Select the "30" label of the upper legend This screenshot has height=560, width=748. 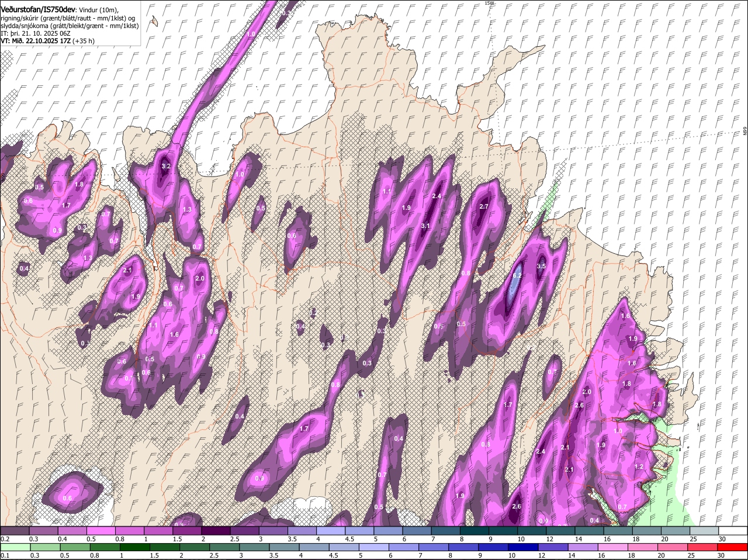click(722, 538)
